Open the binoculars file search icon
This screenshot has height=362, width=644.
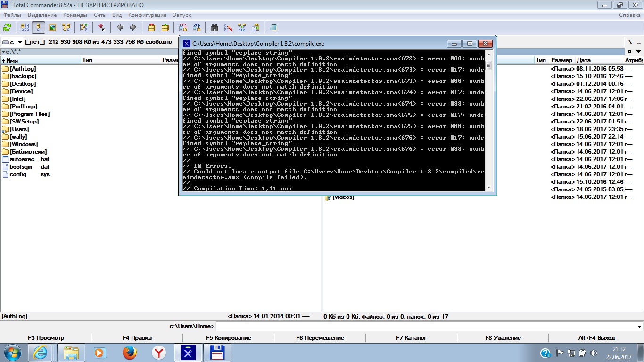click(x=215, y=27)
